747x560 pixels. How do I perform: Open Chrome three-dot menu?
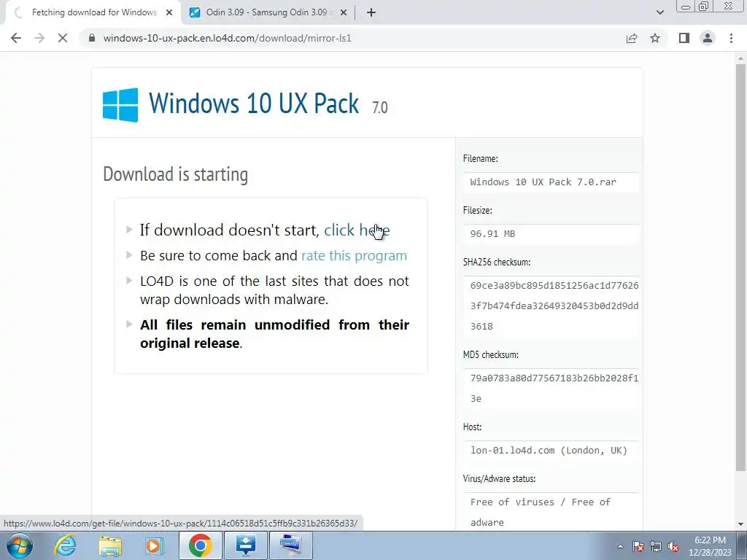tap(731, 38)
